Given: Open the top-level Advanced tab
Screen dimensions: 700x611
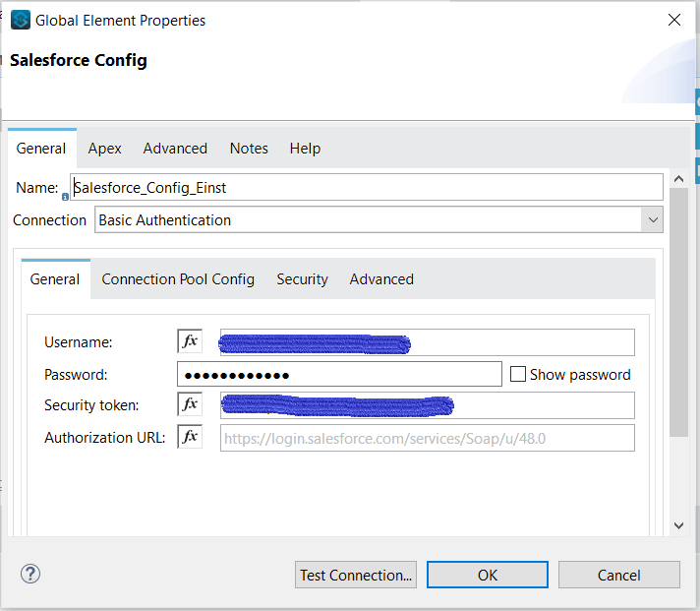Looking at the screenshot, I should click(x=175, y=149).
